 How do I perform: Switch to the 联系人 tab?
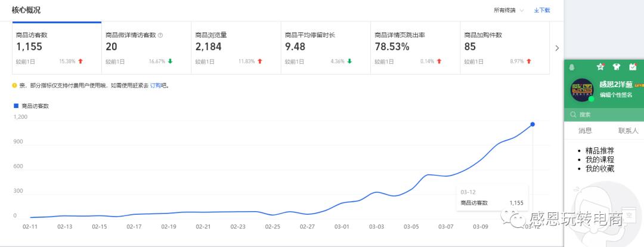pos(628,131)
